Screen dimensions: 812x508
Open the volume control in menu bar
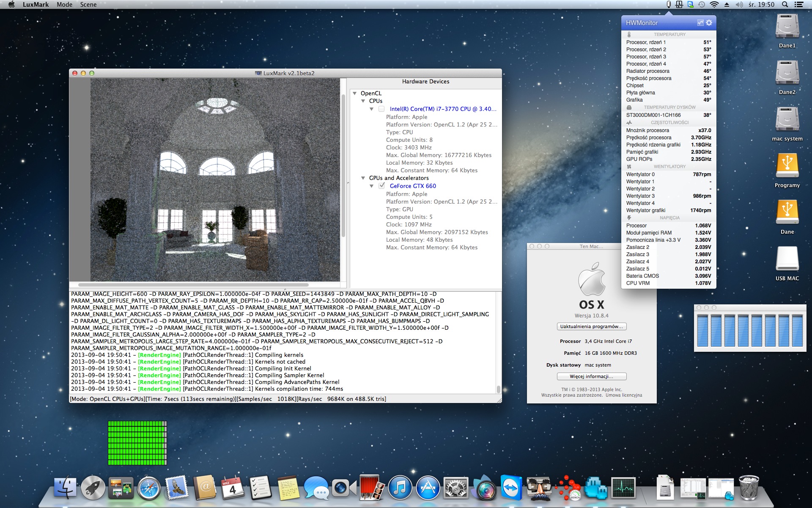coord(739,5)
